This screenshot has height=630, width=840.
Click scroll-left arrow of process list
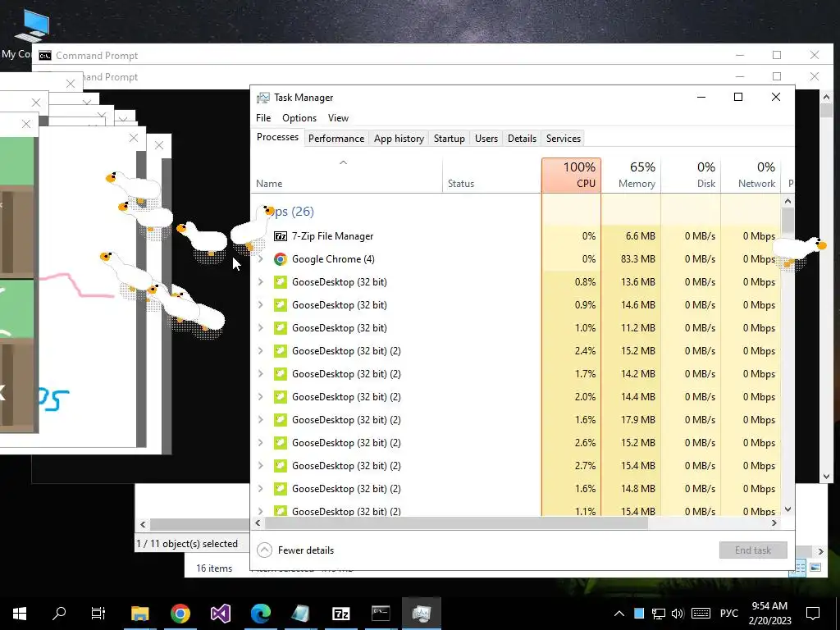(258, 523)
